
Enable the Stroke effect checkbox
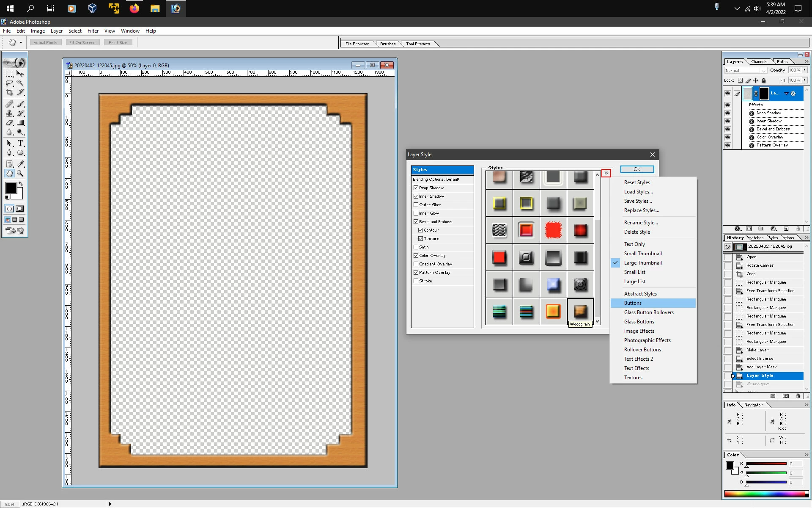(x=416, y=281)
